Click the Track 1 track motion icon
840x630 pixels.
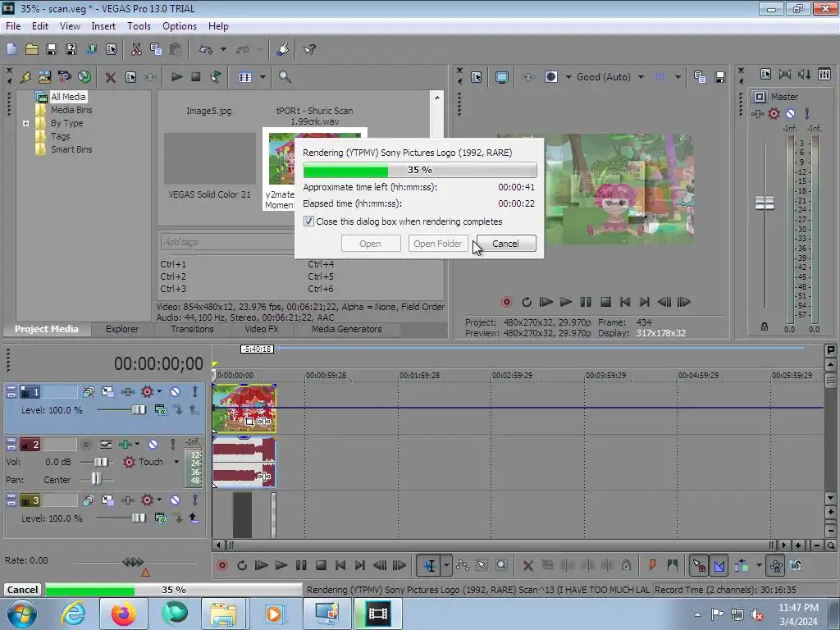(107, 391)
